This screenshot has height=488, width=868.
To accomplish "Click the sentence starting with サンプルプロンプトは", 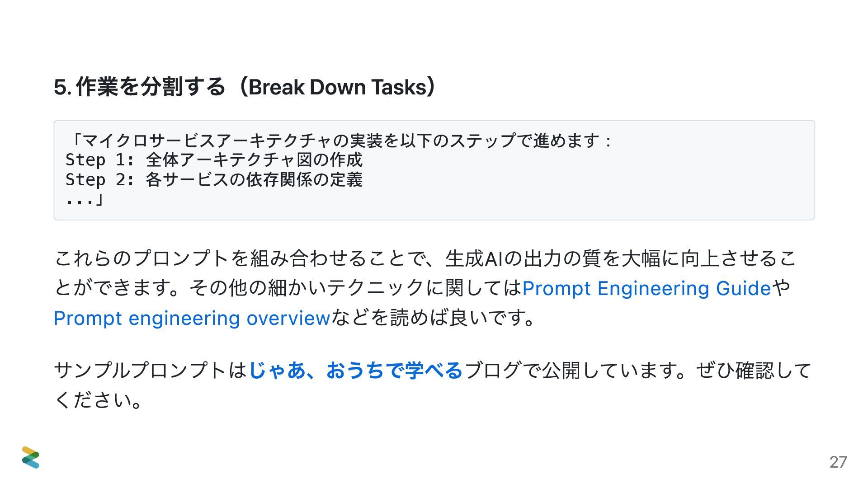I will (x=150, y=371).
